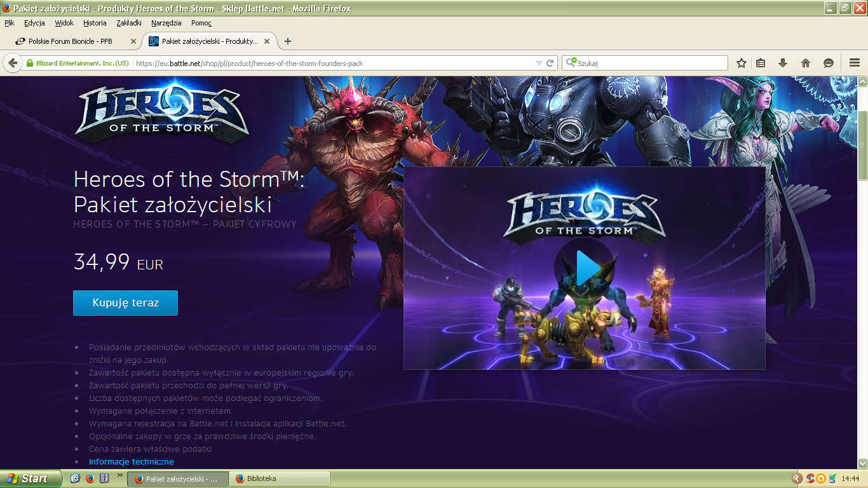
Task: Click the Opcjonalne zakupy w grze note
Action: click(x=203, y=436)
